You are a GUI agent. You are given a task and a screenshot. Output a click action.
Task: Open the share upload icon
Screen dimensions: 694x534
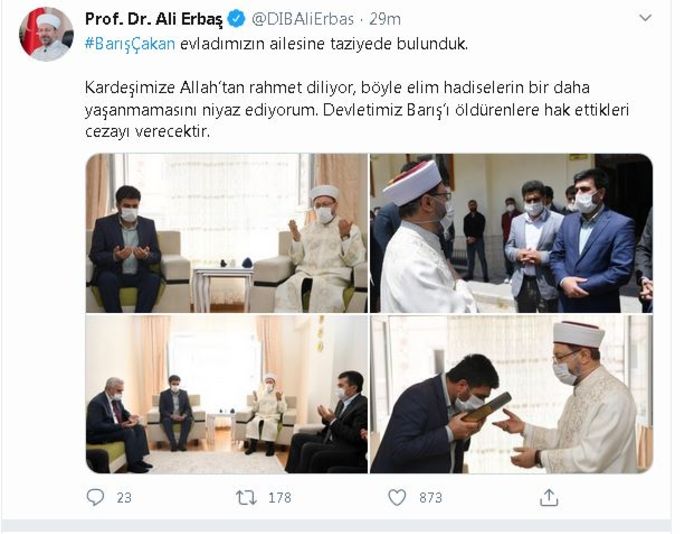click(549, 497)
